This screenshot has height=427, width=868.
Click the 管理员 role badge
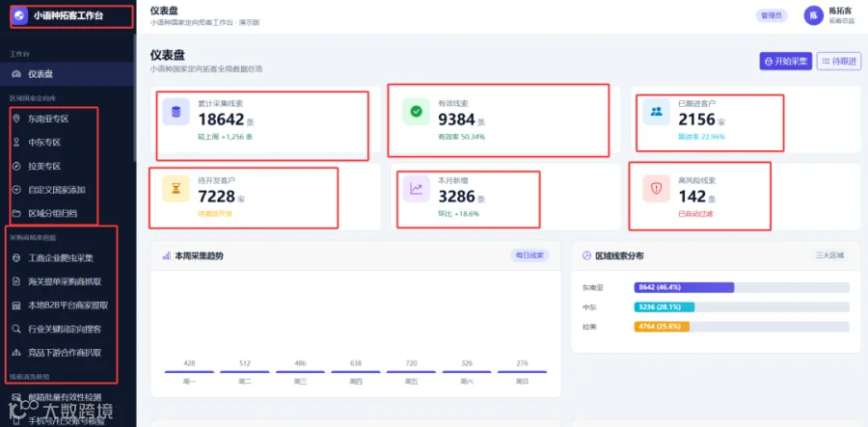click(772, 15)
